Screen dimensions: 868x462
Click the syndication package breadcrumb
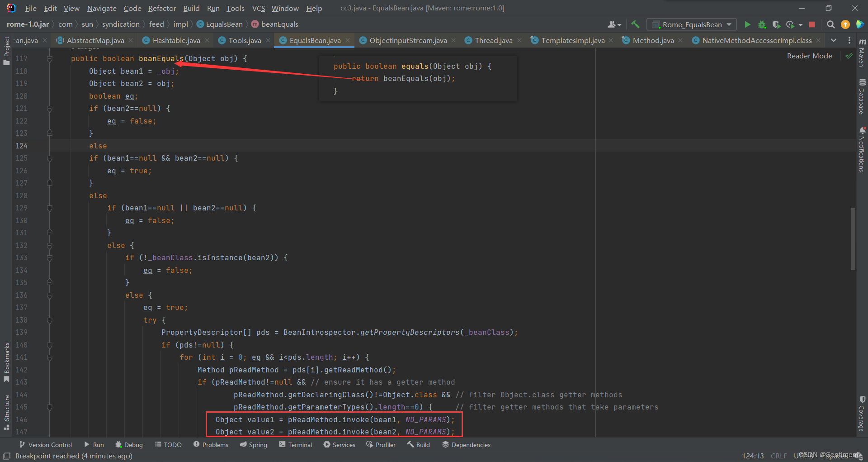pos(121,24)
